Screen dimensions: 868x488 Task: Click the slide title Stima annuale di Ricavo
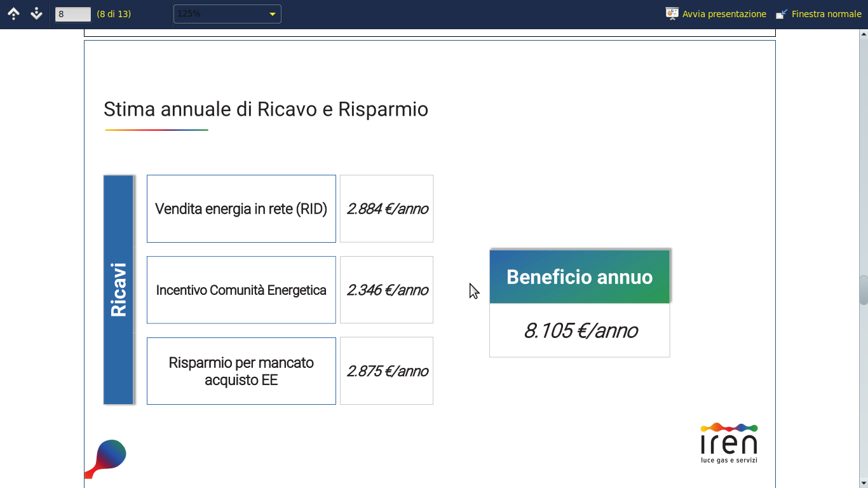pyautogui.click(x=266, y=109)
